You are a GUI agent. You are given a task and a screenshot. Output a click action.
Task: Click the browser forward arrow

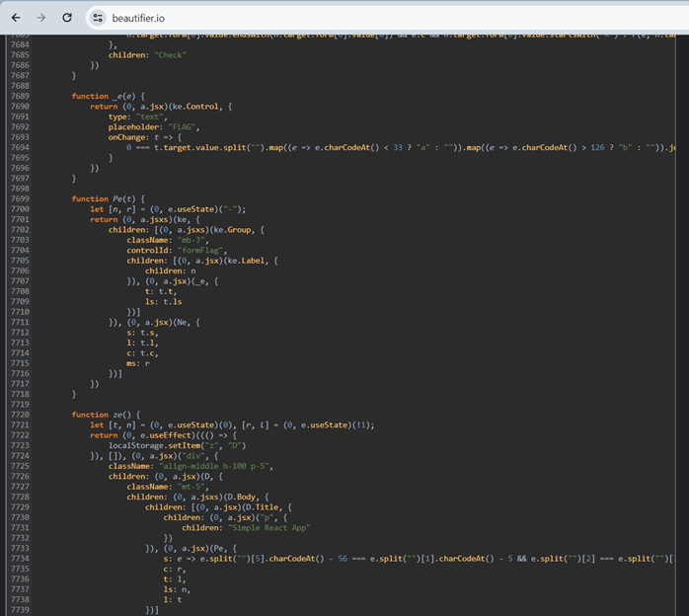pos(41,18)
